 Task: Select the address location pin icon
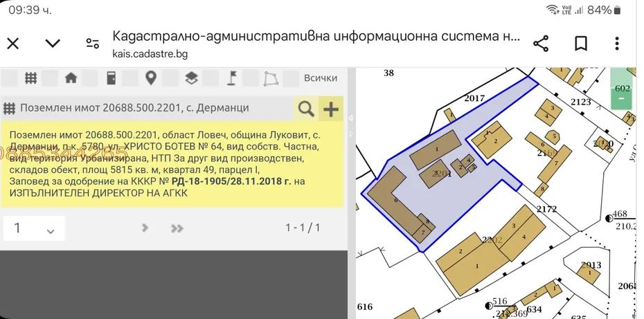(150, 78)
